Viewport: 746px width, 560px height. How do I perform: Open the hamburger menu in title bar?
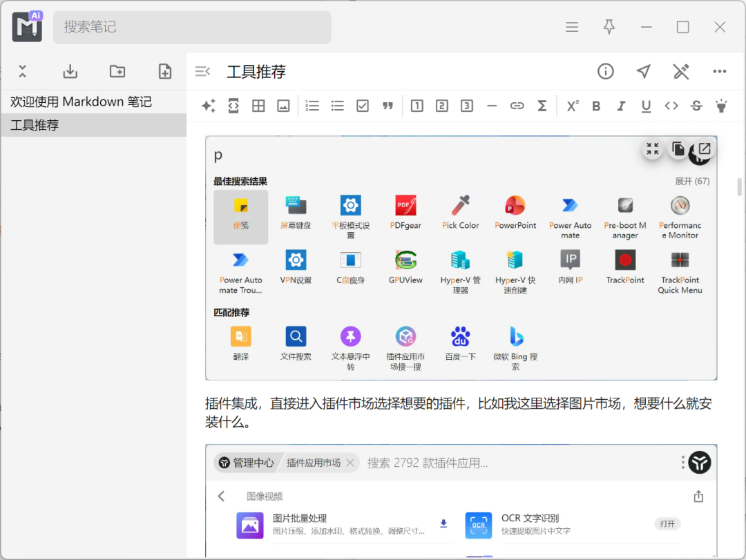pos(572,27)
